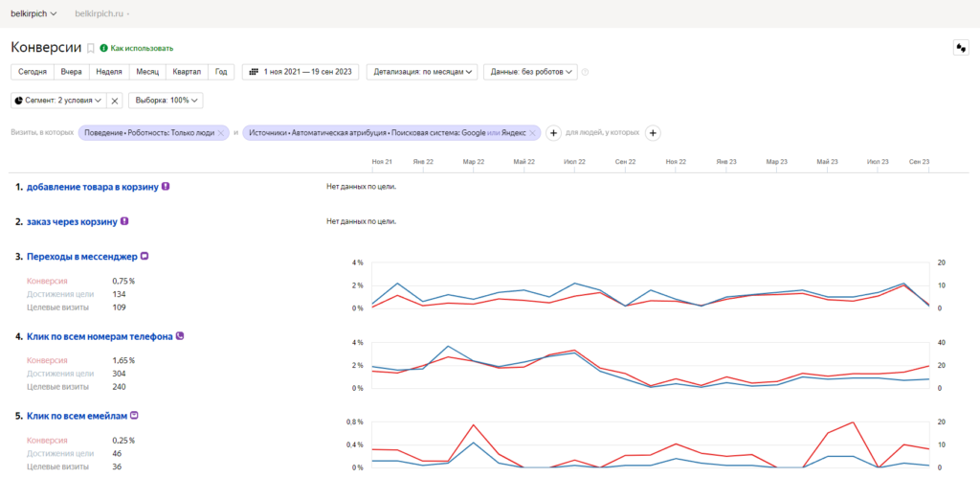
Task: Click the Ноя 21 timeline label
Action: point(382,162)
